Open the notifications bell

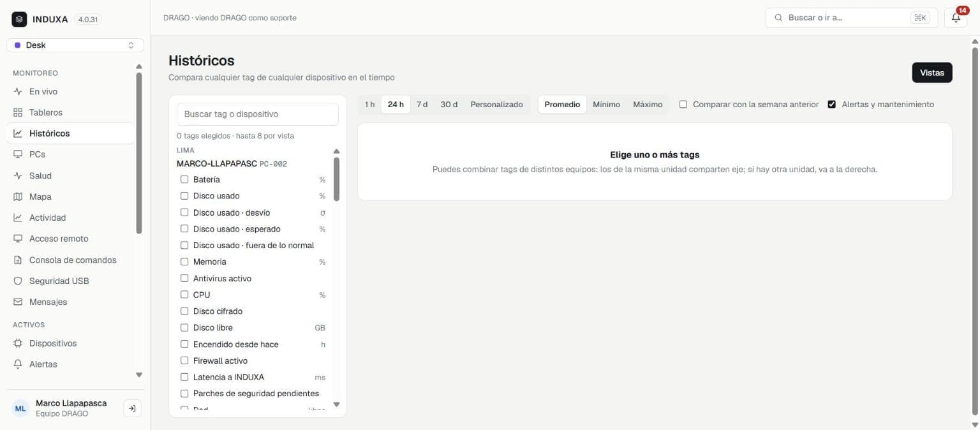(x=956, y=18)
